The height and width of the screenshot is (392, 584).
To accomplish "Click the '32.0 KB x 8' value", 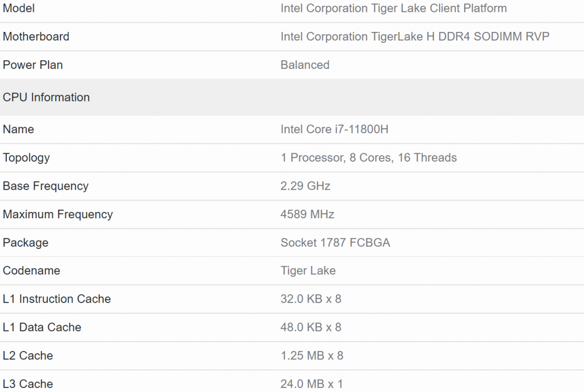I will coord(311,299).
